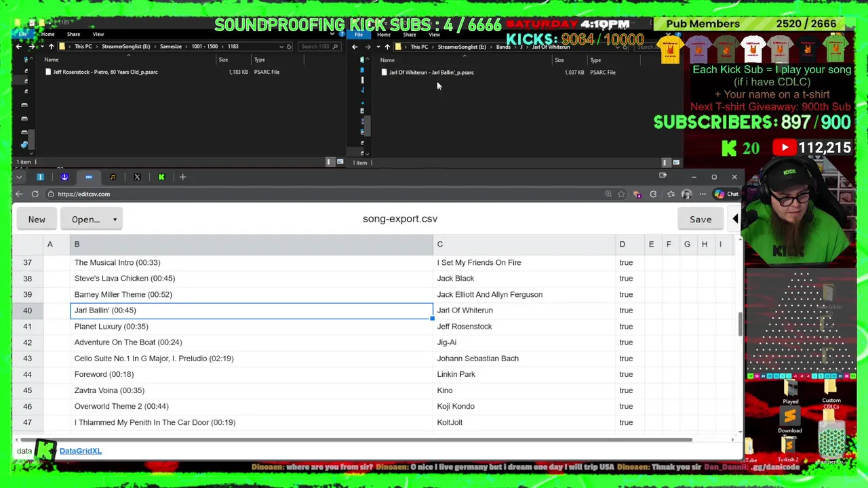Go back in the right Explorer window

355,47
